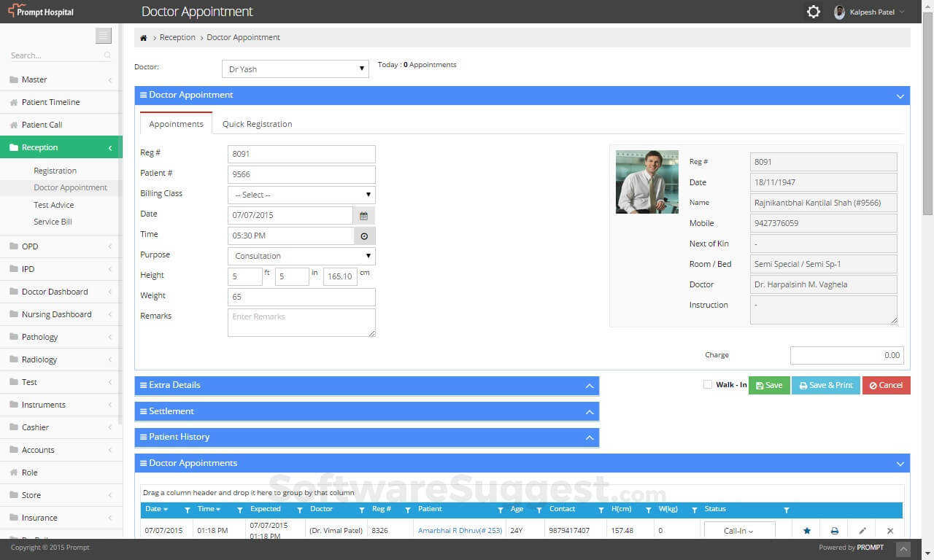Enable the Walk-In checkbox
This screenshot has height=560, width=934.
coord(707,384)
